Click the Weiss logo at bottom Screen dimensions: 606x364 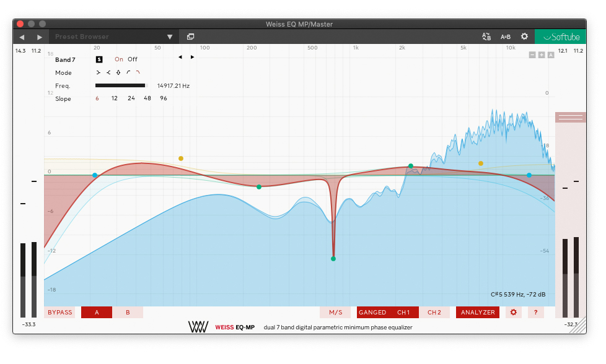click(x=198, y=327)
